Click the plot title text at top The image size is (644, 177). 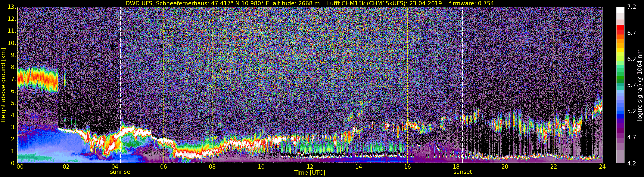(x=309, y=3)
